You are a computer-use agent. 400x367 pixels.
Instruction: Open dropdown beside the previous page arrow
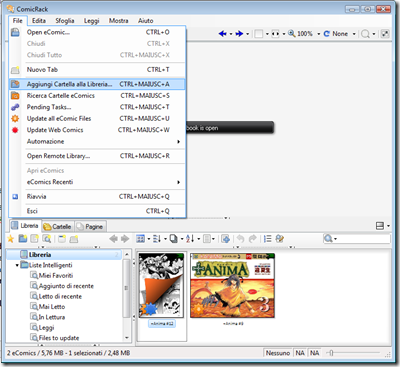(x=231, y=34)
